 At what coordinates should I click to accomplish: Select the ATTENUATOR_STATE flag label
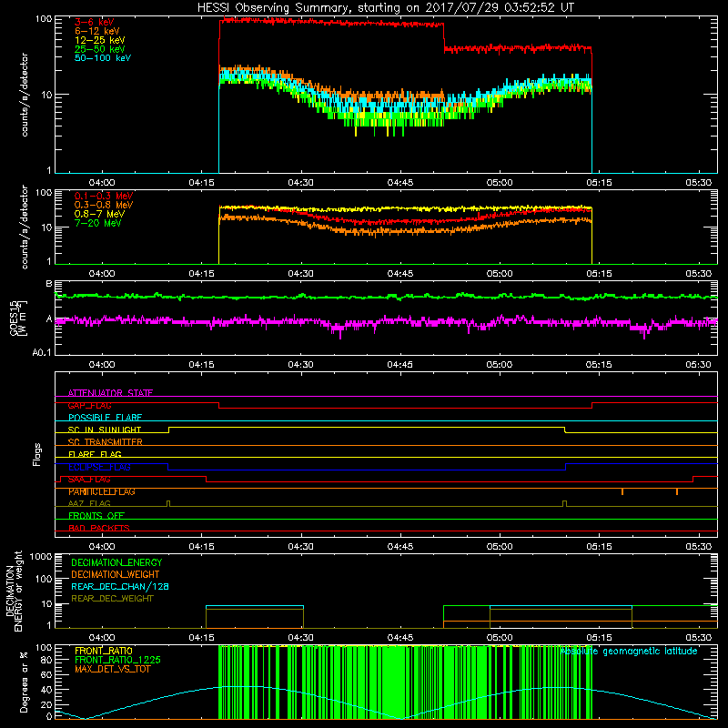point(110,393)
